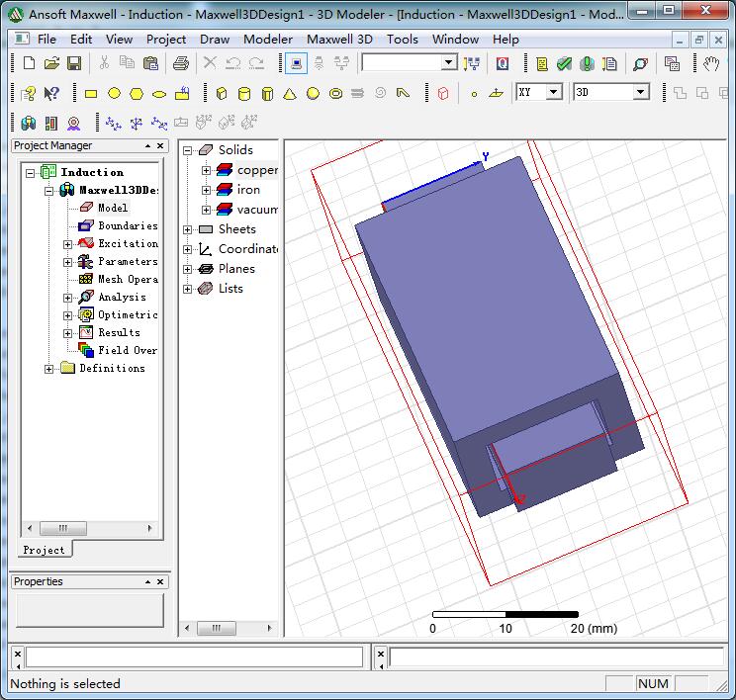Open the drawing plane XY dropdown
Screen dimensions: 736x700
tap(554, 92)
